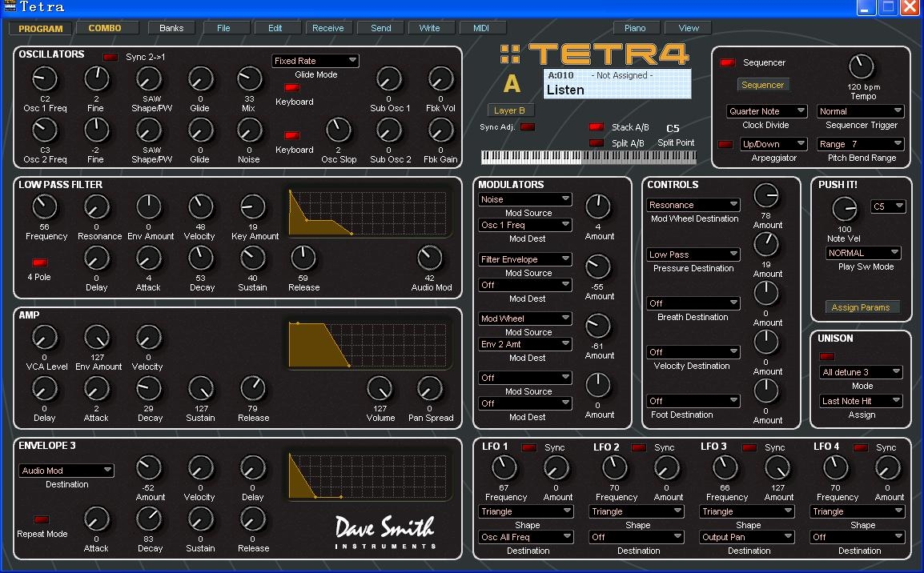This screenshot has width=924, height=573.
Task: Click the filter Key Amount knob
Action: pos(253,206)
